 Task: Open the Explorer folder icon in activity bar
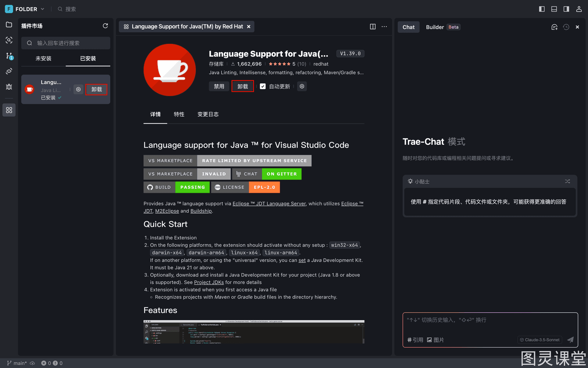[9, 25]
